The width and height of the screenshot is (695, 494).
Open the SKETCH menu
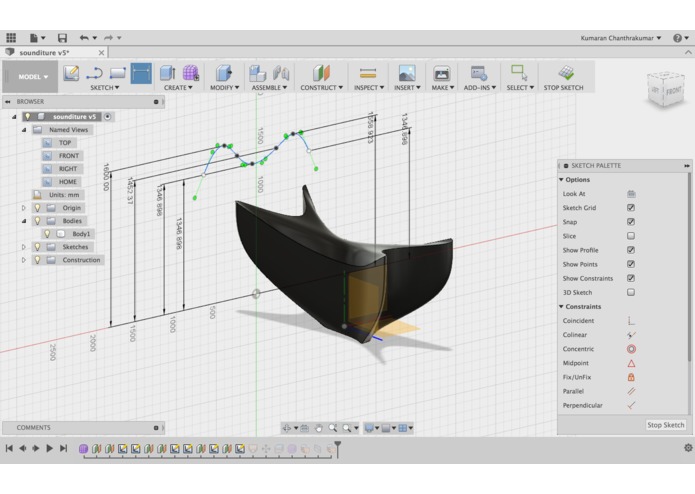[105, 88]
